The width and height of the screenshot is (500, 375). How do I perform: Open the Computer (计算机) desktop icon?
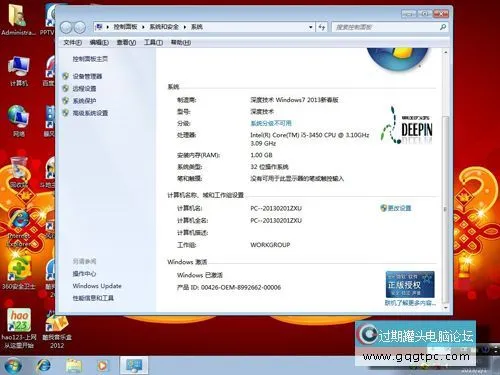(19, 72)
